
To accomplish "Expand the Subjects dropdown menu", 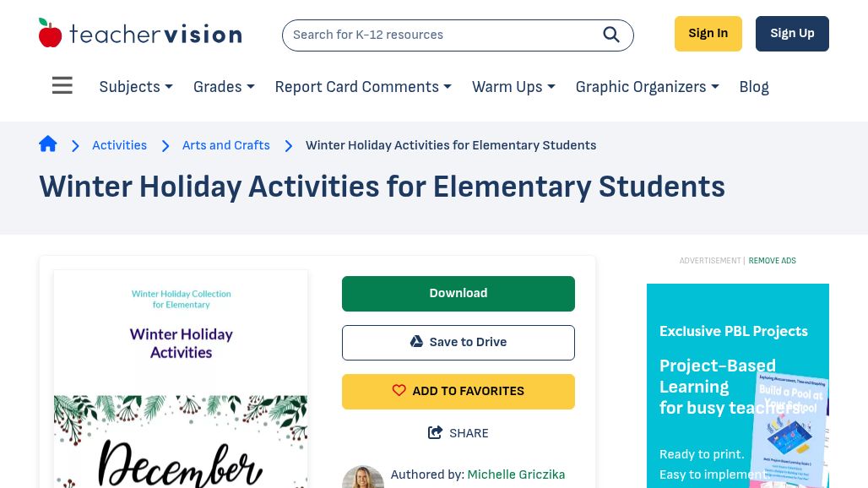I will coord(136,87).
